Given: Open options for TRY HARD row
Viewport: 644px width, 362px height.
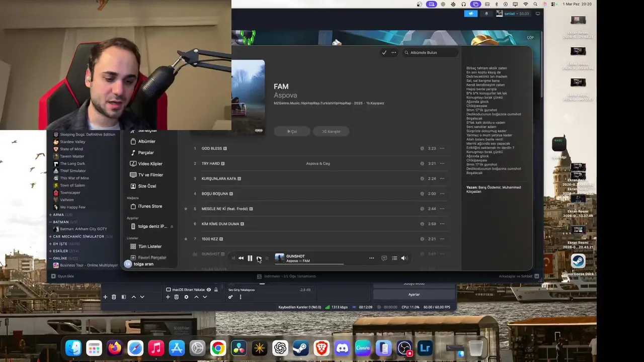Looking at the screenshot, I should 442,163.
